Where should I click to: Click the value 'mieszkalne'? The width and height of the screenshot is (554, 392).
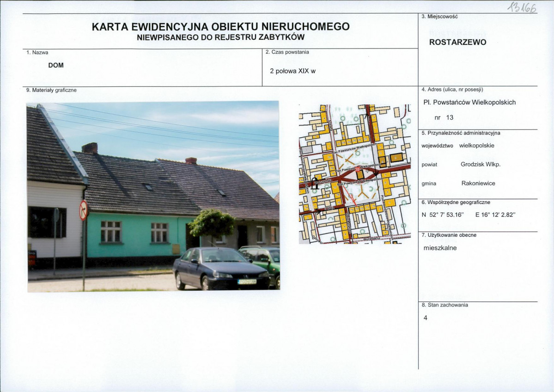[440, 248]
